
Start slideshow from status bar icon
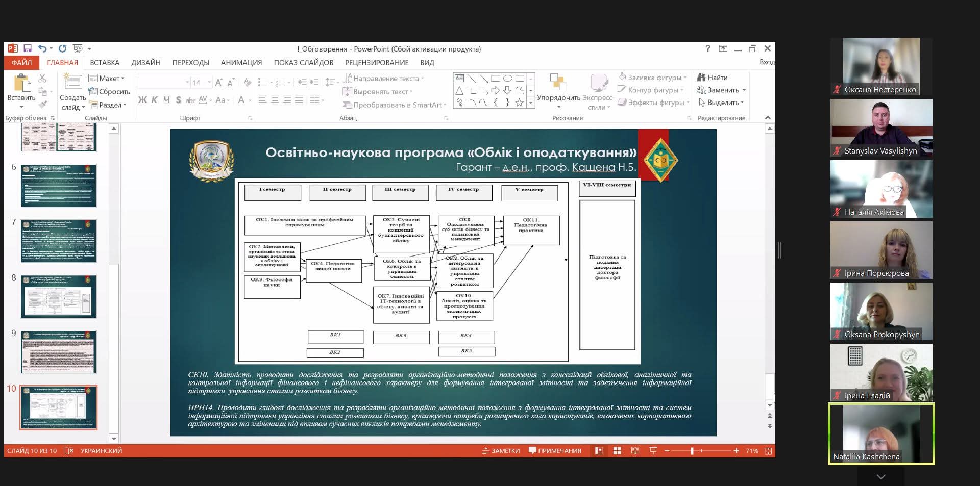(653, 451)
